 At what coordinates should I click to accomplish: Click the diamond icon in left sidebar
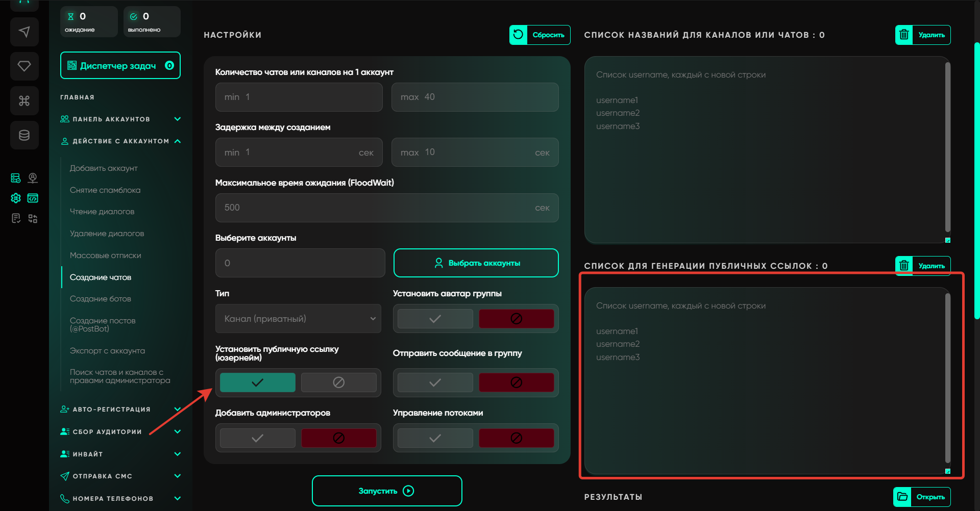pyautogui.click(x=24, y=66)
